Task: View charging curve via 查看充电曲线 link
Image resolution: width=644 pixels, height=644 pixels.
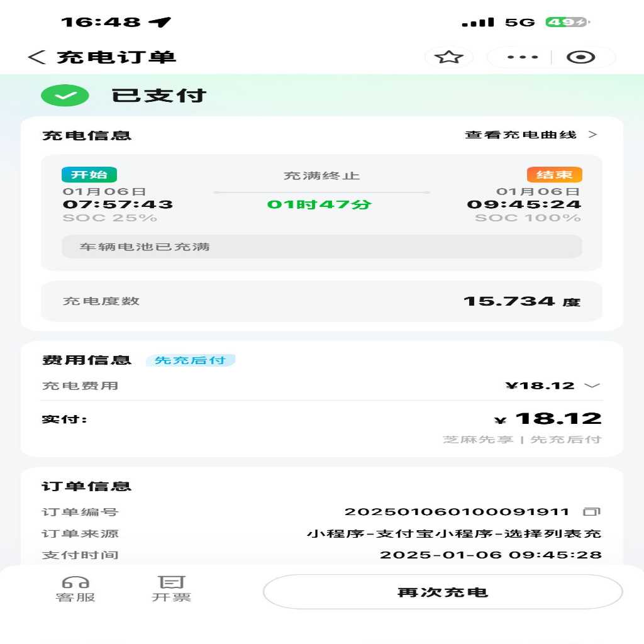Action: click(x=520, y=135)
